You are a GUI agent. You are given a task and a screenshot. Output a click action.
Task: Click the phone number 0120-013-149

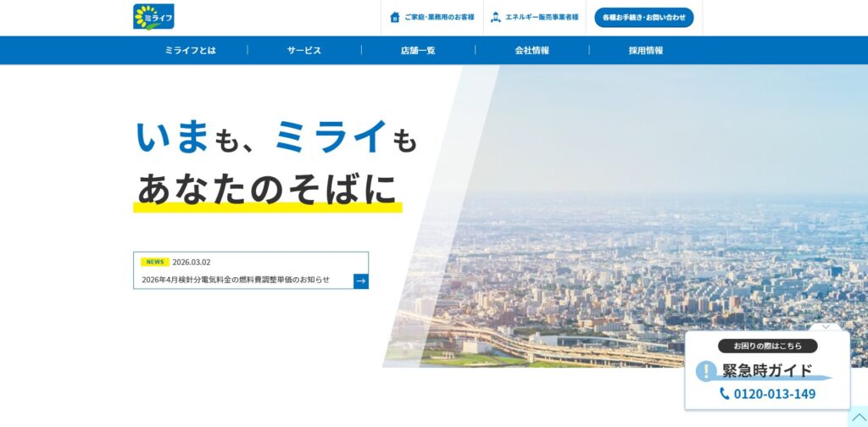click(774, 394)
